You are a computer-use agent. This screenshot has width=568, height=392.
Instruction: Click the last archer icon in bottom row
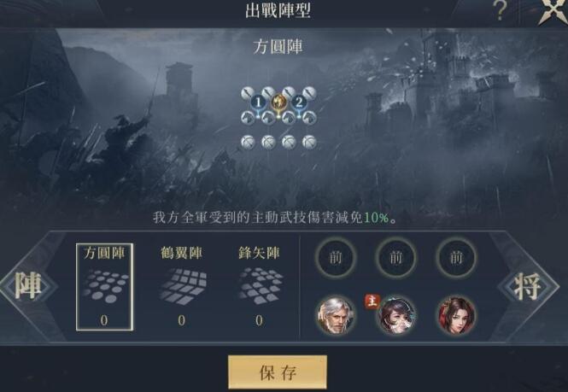tap(310, 142)
